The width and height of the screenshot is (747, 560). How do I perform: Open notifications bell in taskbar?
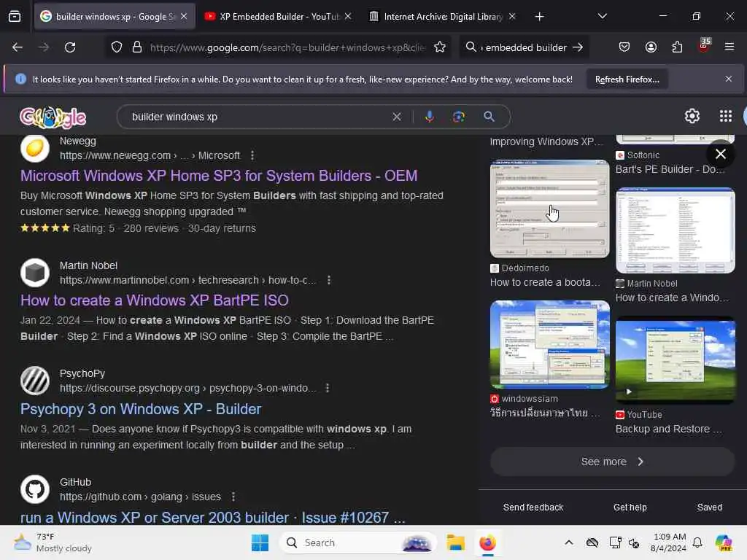(697, 542)
